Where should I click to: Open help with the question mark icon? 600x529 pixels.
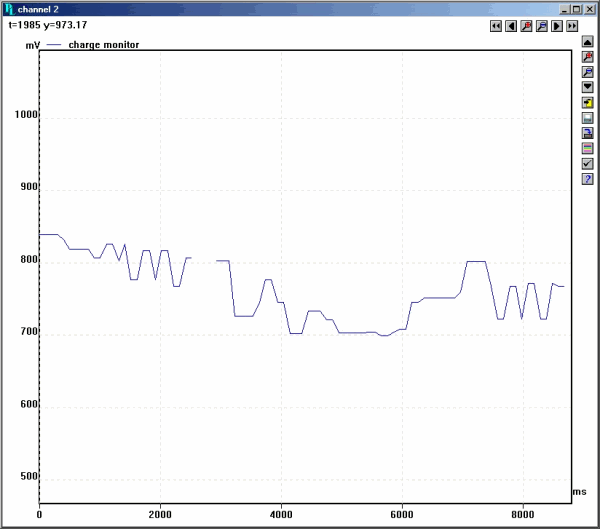(588, 179)
